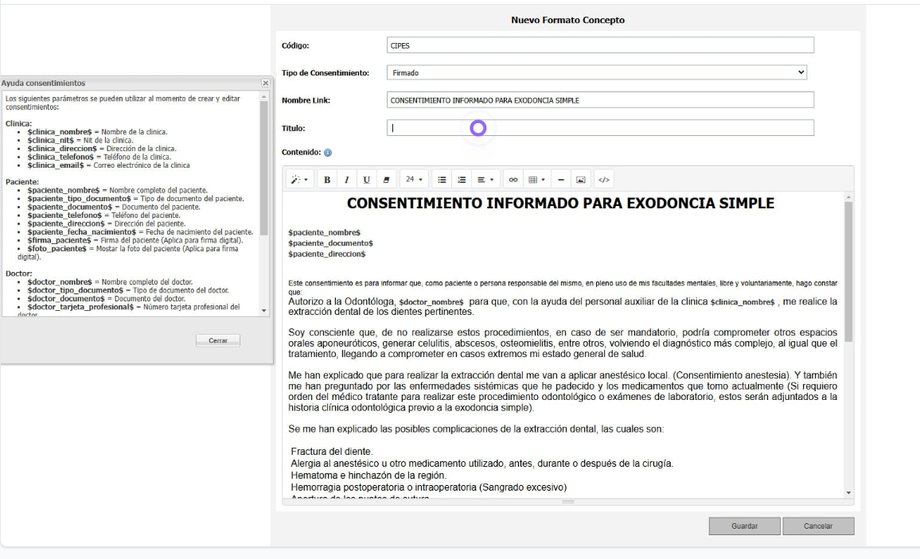
Task: Switch to code view
Action: [x=604, y=179]
